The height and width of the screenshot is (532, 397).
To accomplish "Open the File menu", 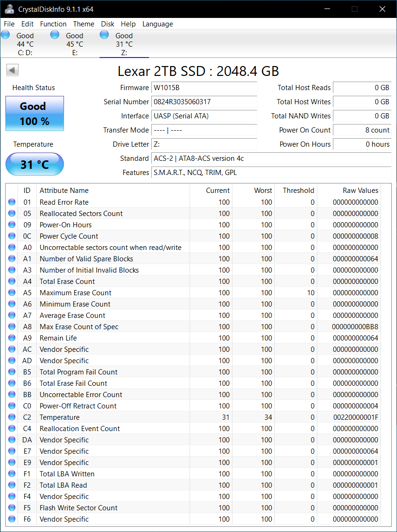I will [9, 24].
